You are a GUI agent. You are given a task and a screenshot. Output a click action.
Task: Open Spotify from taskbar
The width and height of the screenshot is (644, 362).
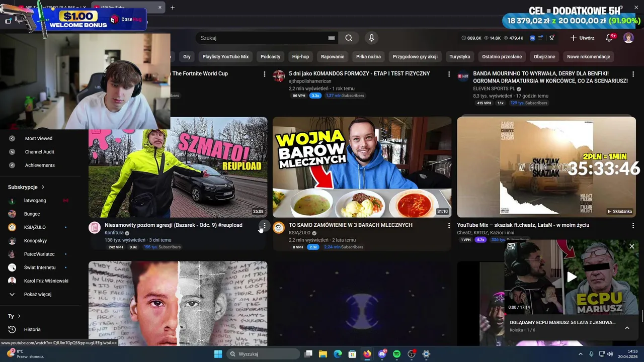(x=396, y=354)
